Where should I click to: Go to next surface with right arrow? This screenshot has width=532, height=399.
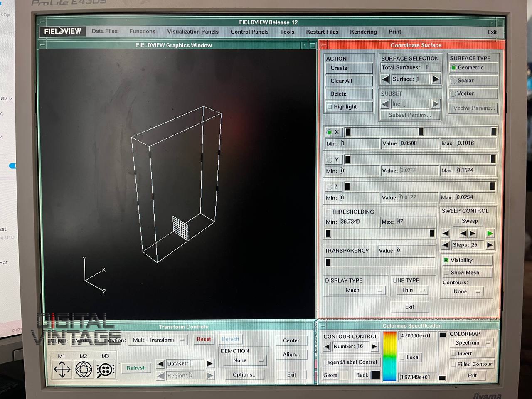pyautogui.click(x=436, y=79)
